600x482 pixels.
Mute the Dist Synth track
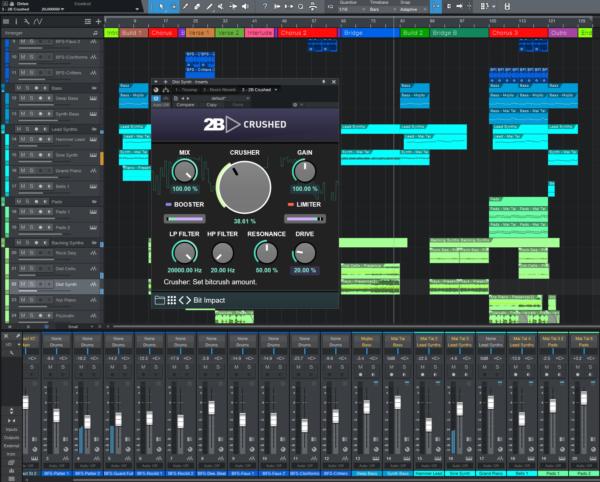pyautogui.click(x=23, y=284)
